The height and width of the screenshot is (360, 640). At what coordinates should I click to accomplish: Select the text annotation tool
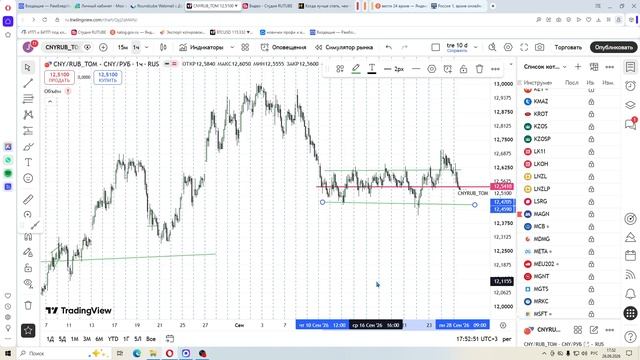pyautogui.click(x=28, y=162)
